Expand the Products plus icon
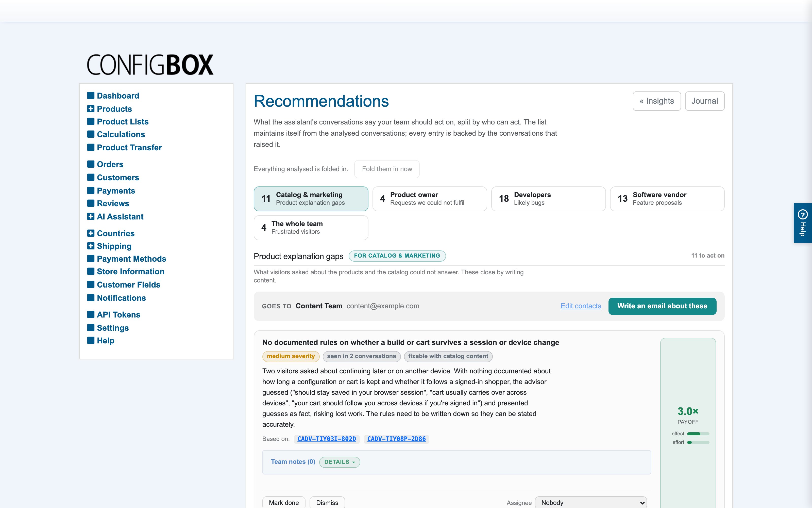 pyautogui.click(x=91, y=108)
